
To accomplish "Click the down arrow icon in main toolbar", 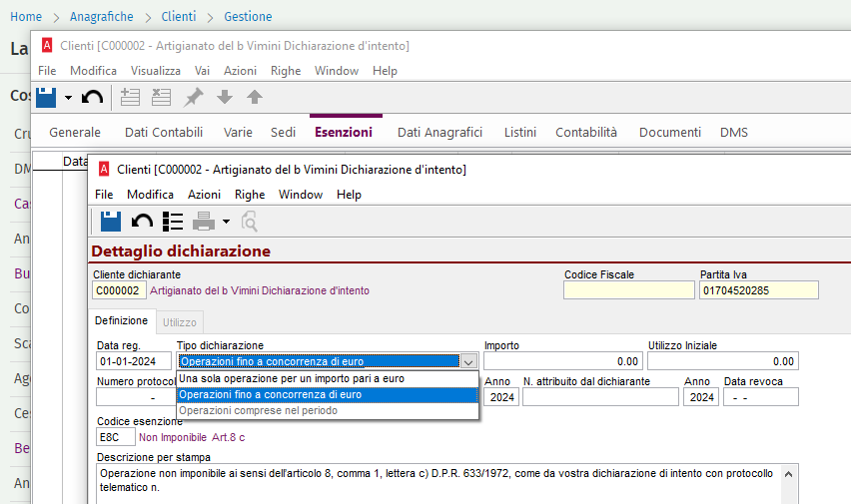I will (x=225, y=97).
